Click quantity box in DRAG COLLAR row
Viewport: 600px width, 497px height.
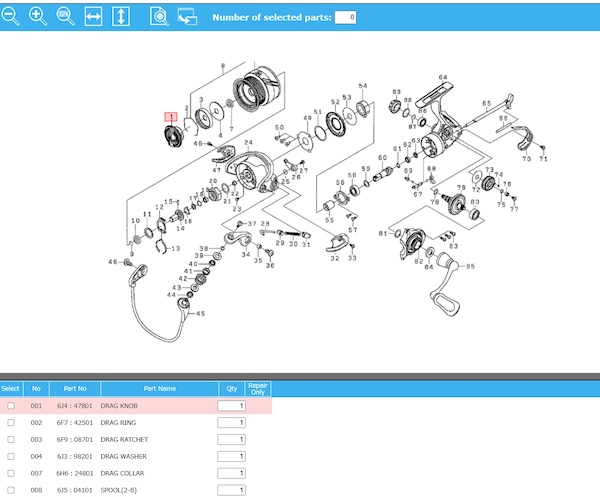[x=231, y=473]
